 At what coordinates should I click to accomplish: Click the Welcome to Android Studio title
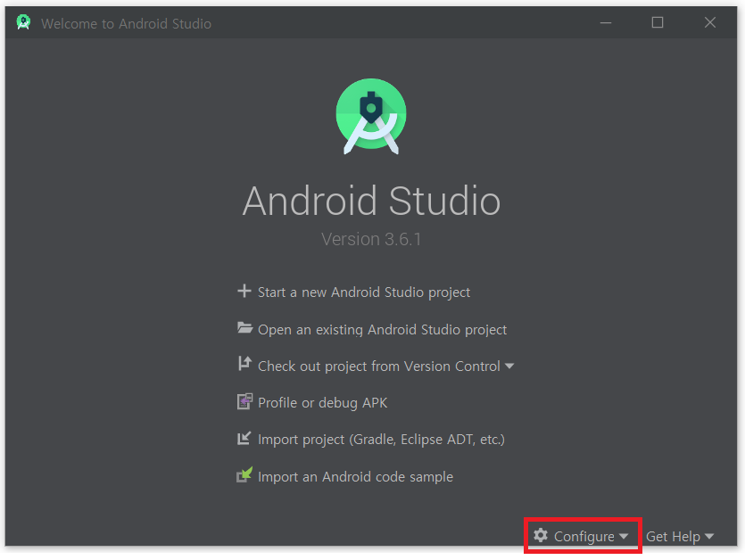click(126, 23)
